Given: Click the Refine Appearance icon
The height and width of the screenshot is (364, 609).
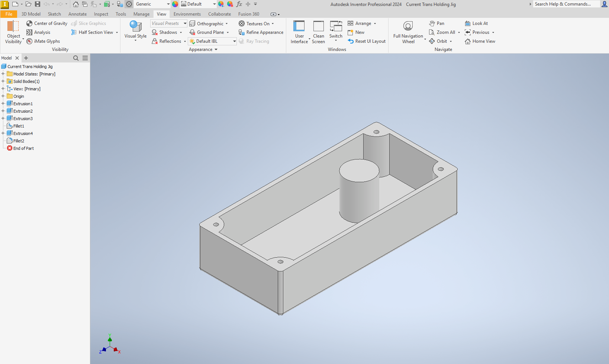Looking at the screenshot, I should click(242, 32).
